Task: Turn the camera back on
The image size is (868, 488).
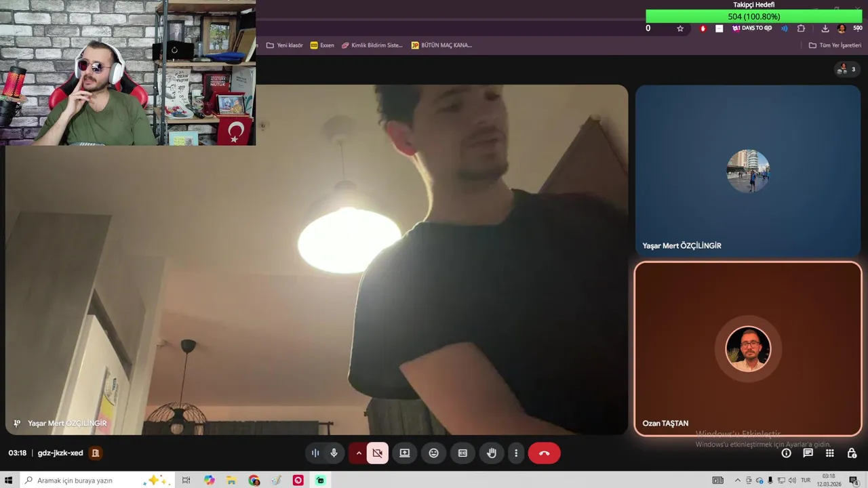Action: (378, 453)
